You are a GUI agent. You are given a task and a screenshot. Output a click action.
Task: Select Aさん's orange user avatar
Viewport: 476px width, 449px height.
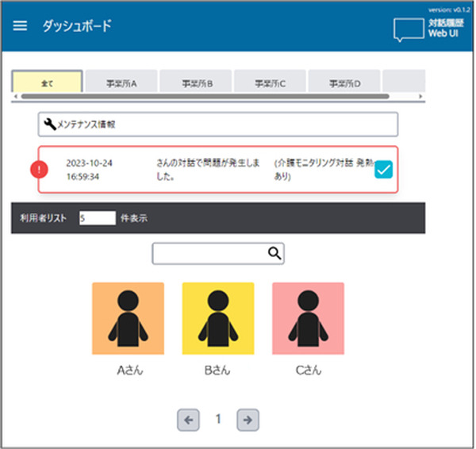click(128, 318)
